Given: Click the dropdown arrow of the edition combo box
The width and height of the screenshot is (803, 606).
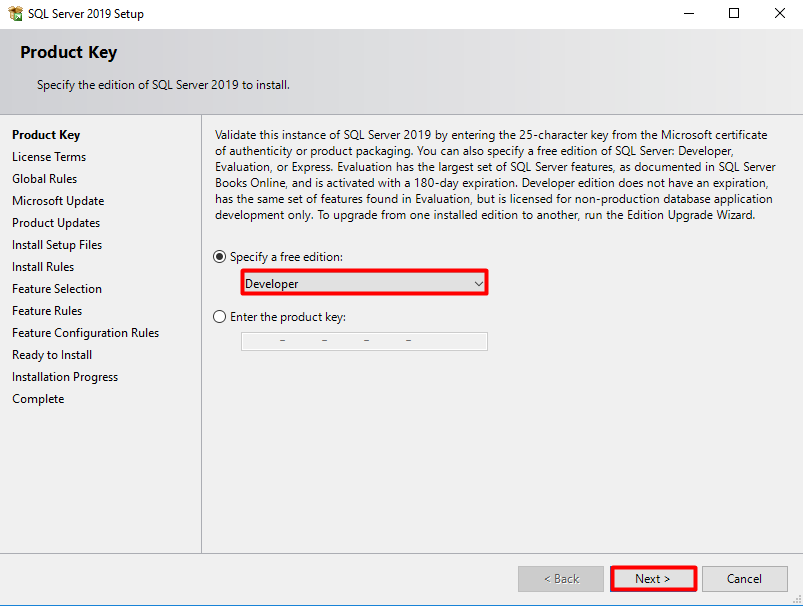Looking at the screenshot, I should [478, 283].
